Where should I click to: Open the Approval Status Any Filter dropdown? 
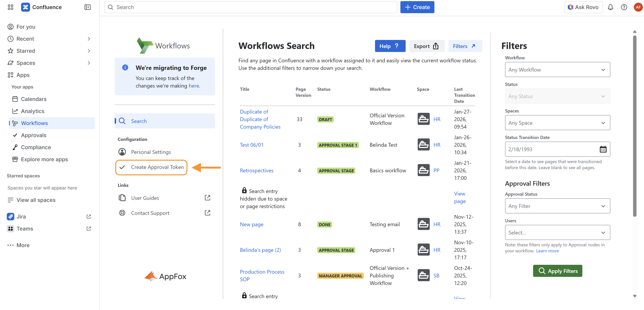click(x=557, y=206)
